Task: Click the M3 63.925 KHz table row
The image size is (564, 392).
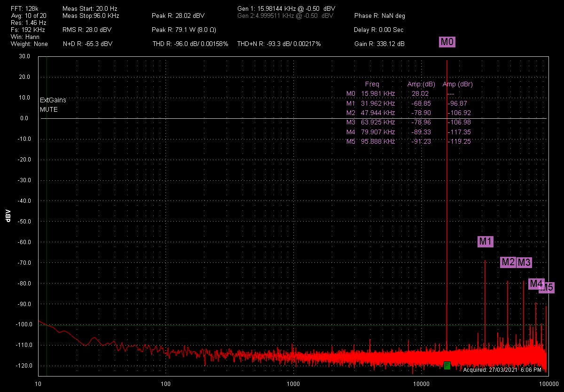Action: pos(408,122)
